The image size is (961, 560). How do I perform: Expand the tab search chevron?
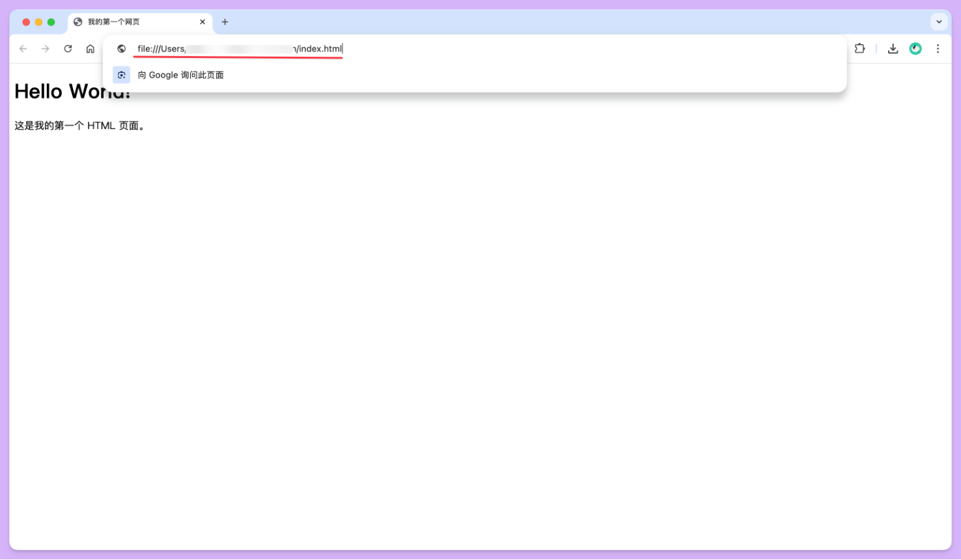(939, 21)
